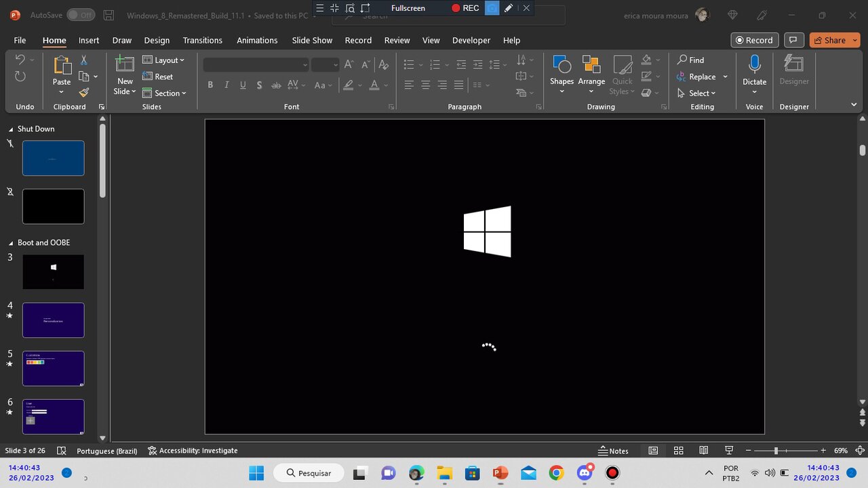This screenshot has height=488, width=868.
Task: Open Google Chrome from taskbar
Action: 556,473
